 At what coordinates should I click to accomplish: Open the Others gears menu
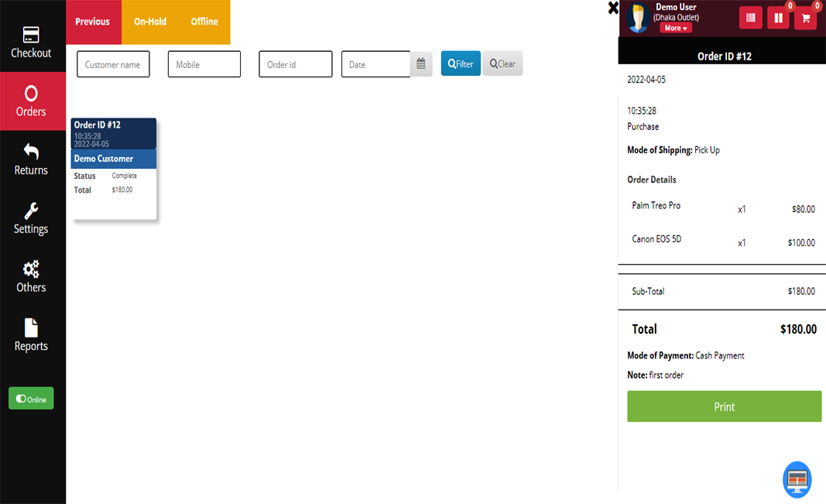point(31,277)
